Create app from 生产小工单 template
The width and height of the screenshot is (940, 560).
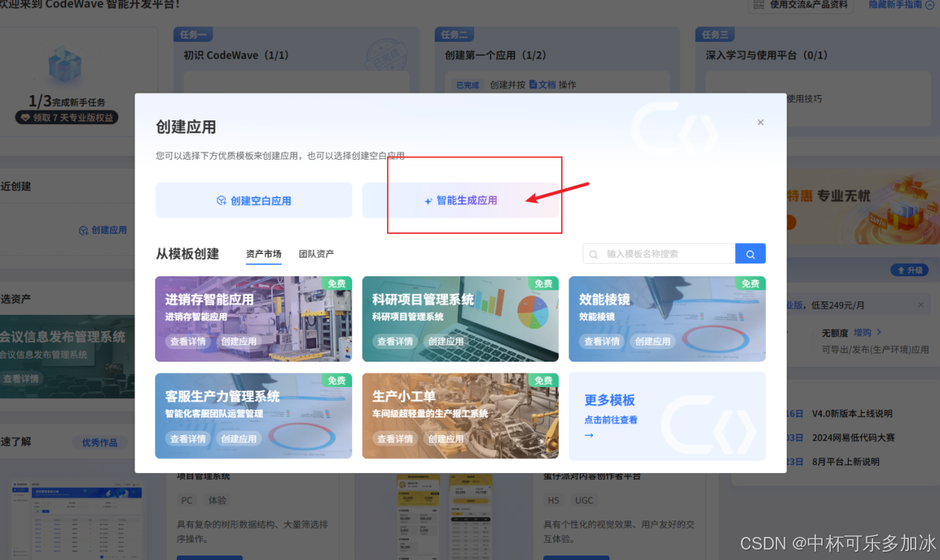pyautogui.click(x=446, y=439)
